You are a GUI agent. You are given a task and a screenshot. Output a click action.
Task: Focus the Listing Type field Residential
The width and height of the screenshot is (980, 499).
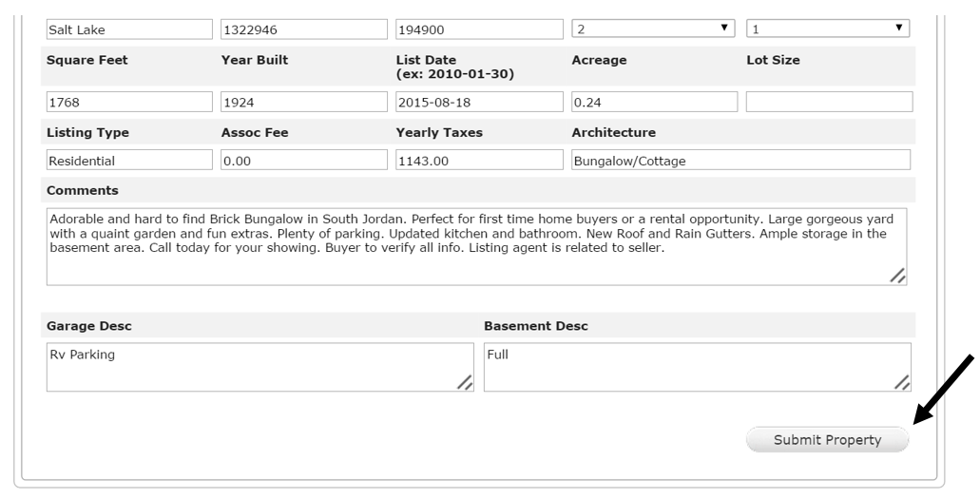[129, 160]
